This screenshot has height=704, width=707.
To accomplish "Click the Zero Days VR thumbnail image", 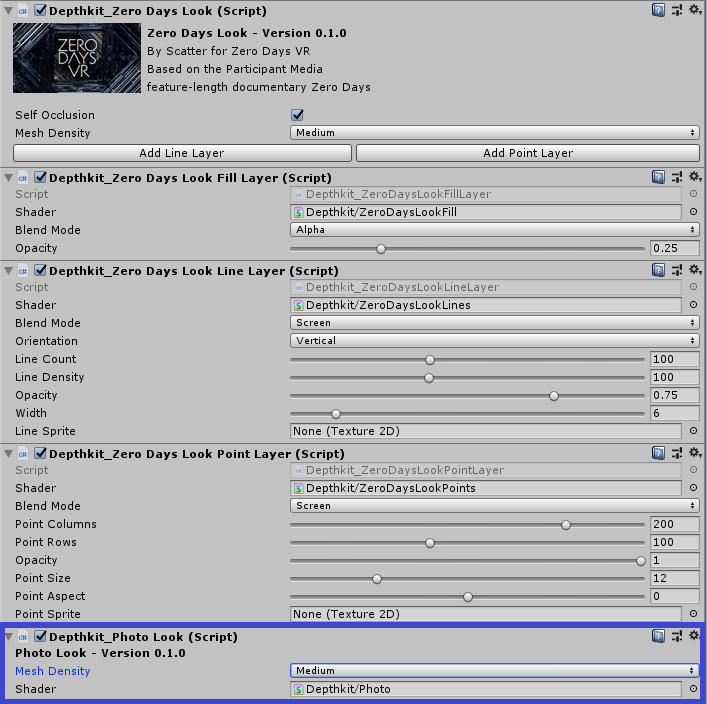I will [x=77, y=58].
